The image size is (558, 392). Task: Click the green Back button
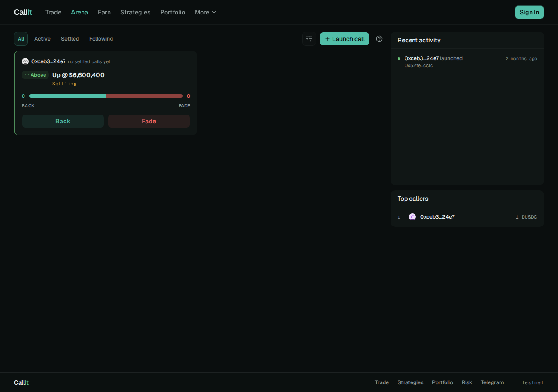coord(63,121)
